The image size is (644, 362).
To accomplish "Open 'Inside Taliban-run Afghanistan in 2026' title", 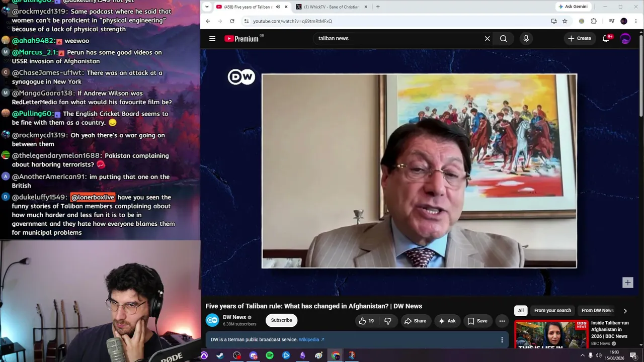I will 610,329.
